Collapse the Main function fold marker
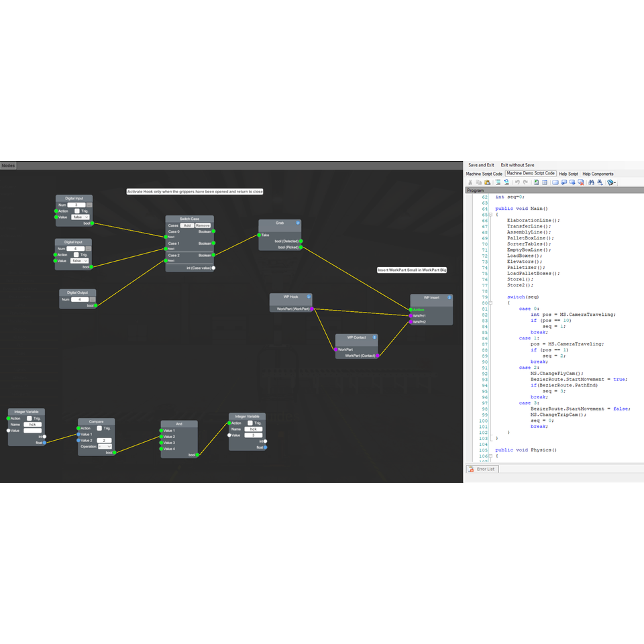 click(x=490, y=215)
